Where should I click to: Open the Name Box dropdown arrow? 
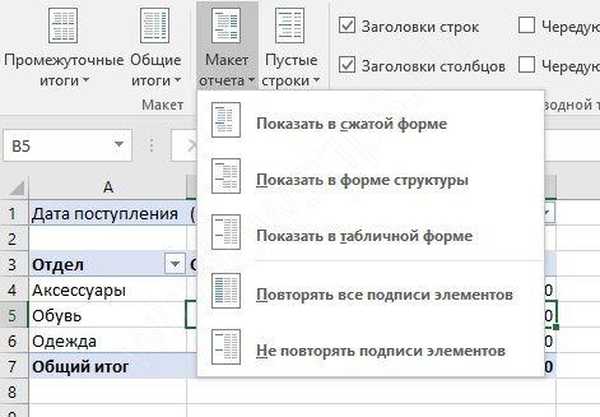pos(119,145)
